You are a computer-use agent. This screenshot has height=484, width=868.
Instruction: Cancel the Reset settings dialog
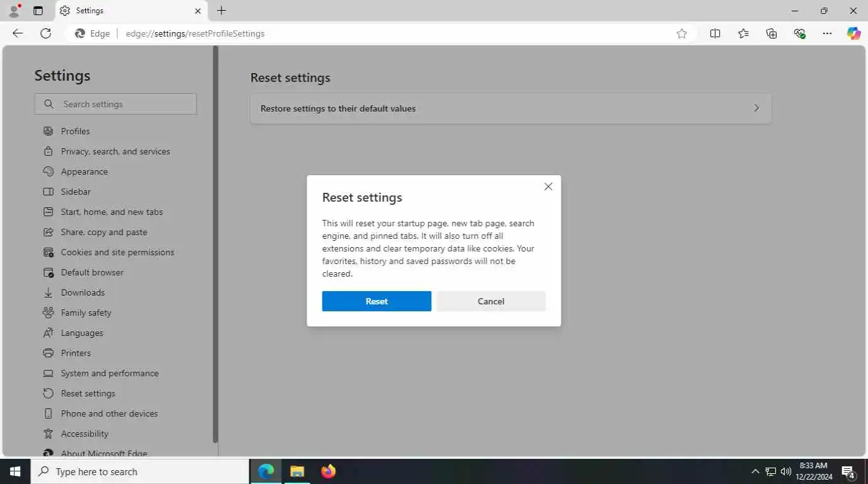point(491,301)
